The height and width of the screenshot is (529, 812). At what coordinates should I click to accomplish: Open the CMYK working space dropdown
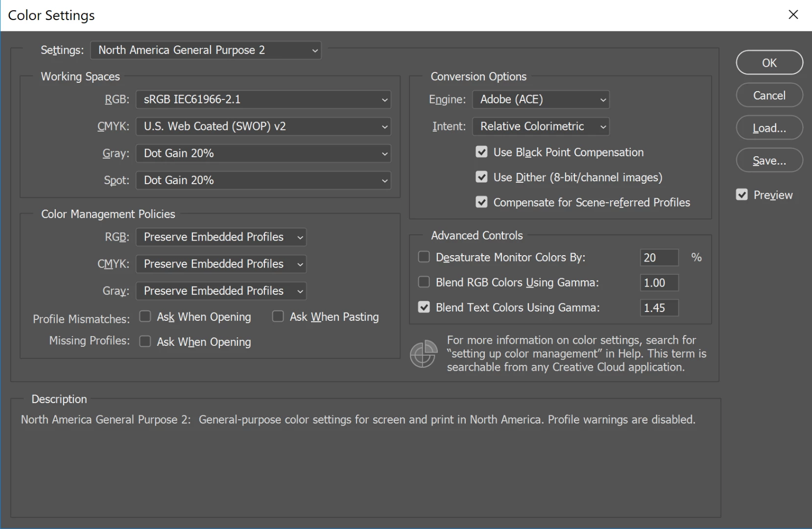click(x=263, y=126)
